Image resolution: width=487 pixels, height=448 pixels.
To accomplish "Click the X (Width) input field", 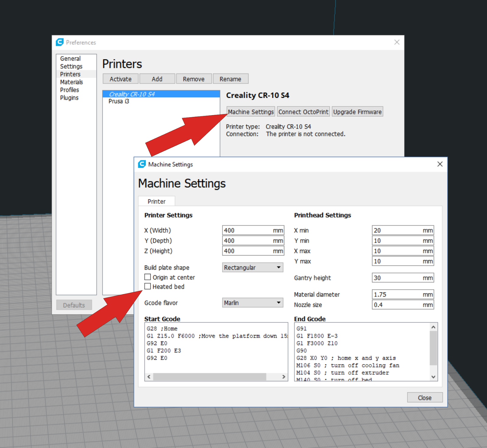I will point(253,230).
